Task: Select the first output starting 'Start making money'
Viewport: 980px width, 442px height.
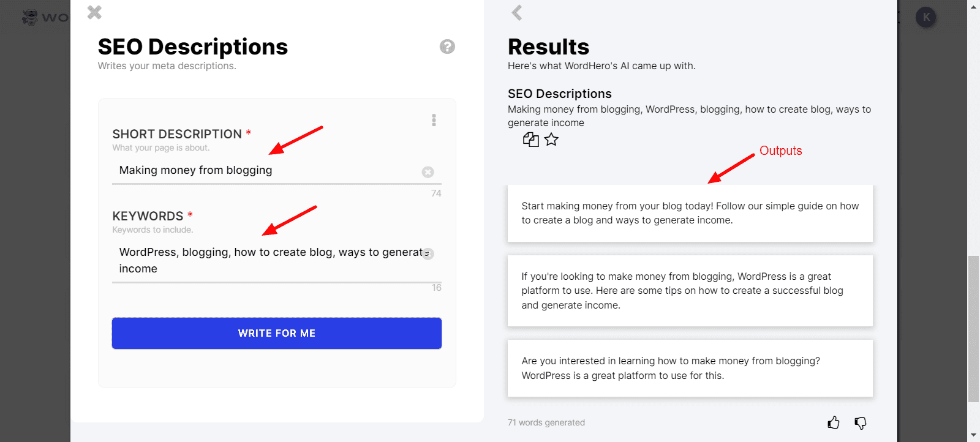Action: pyautogui.click(x=690, y=213)
